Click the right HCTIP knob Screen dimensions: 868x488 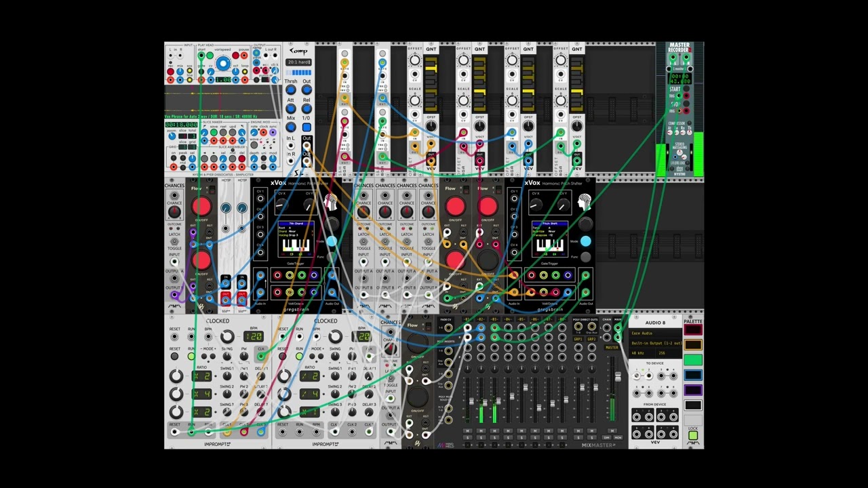(x=242, y=208)
